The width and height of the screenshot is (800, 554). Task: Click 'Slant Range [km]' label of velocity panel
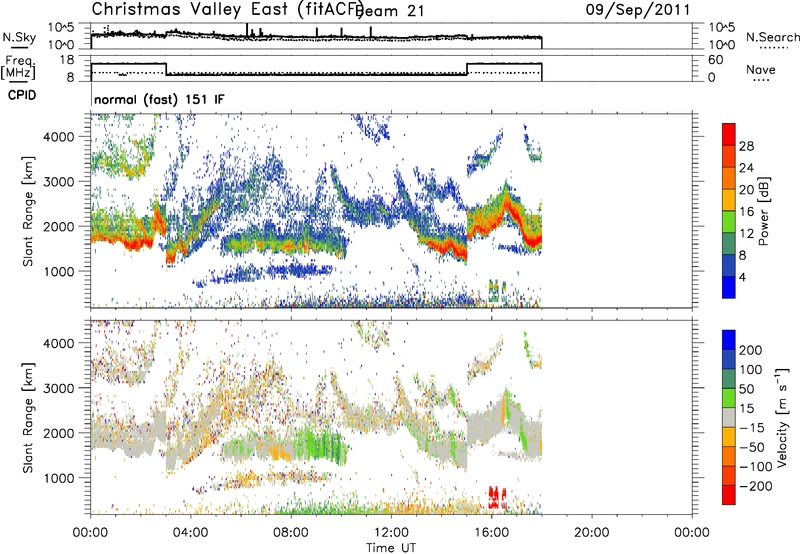pos(28,418)
